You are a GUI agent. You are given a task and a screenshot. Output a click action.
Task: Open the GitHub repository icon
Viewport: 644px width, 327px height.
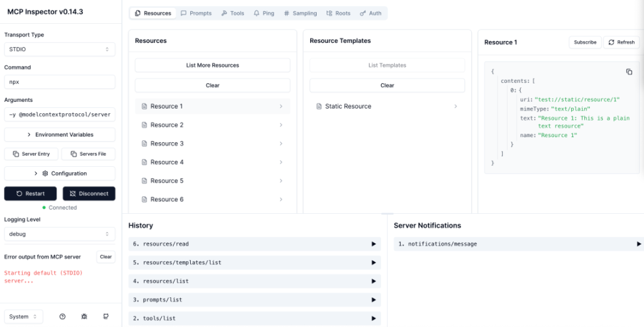(106, 316)
